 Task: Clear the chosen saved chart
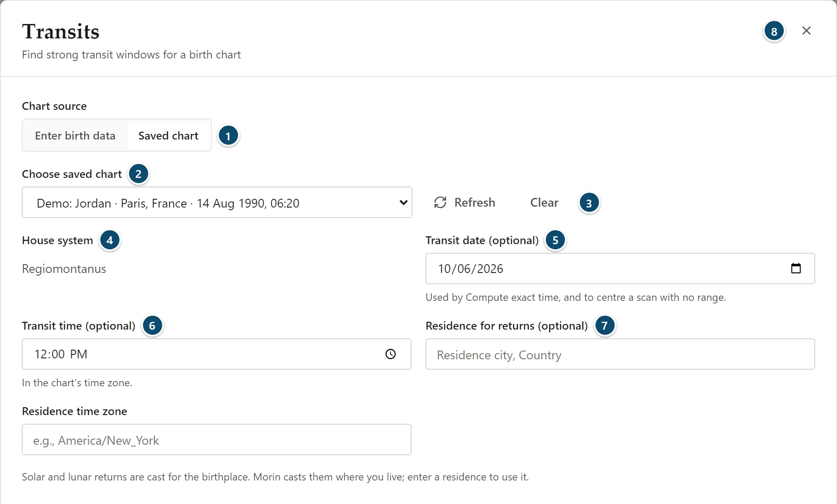point(544,203)
